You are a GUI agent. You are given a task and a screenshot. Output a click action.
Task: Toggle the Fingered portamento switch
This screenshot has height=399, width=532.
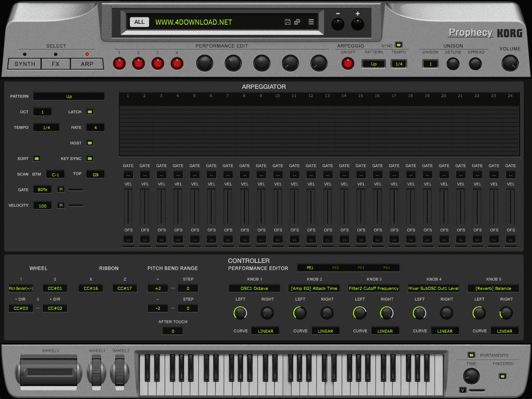coord(503,376)
